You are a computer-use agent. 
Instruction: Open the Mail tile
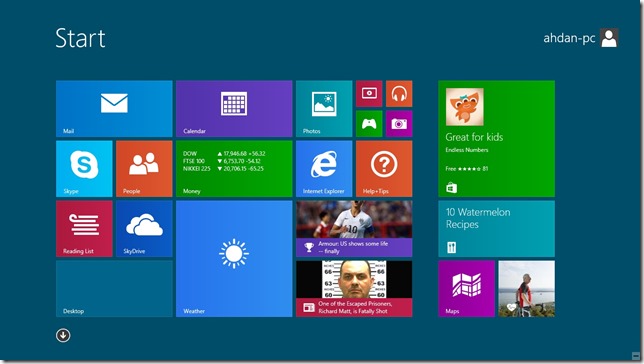114,109
